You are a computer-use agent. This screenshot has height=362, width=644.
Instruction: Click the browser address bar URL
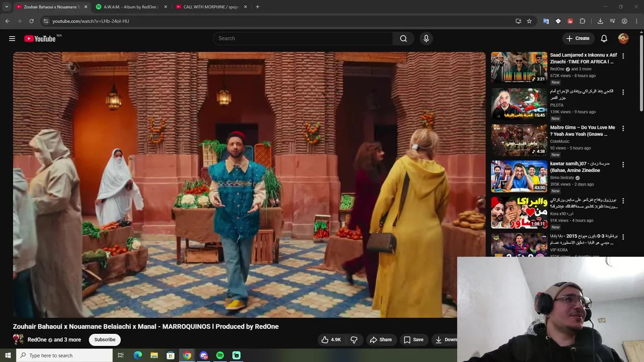[x=91, y=21]
